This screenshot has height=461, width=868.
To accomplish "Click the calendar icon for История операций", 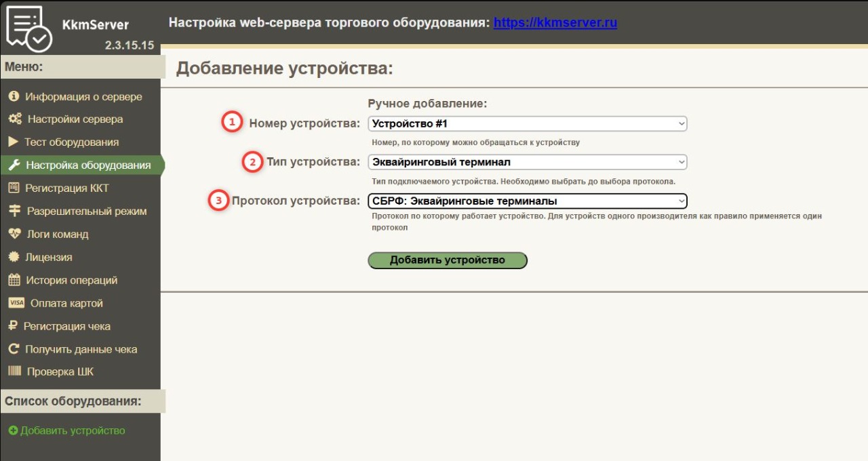I will (x=14, y=280).
